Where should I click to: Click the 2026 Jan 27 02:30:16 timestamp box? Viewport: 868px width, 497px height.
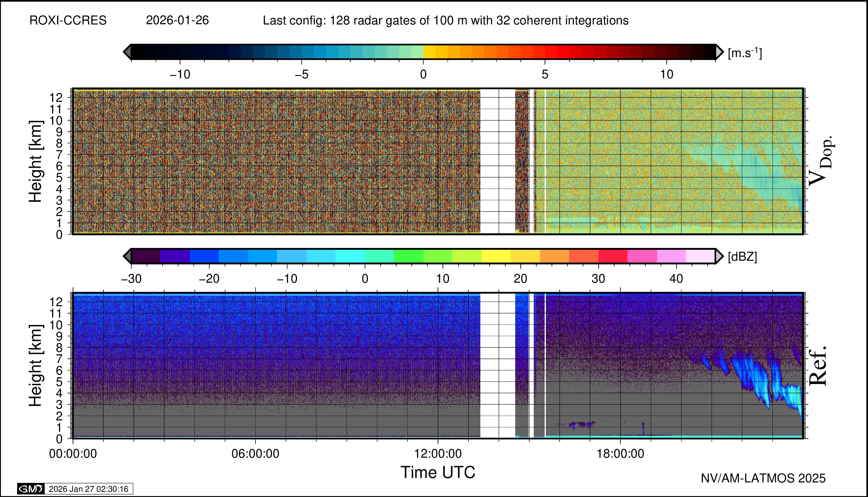(x=89, y=489)
